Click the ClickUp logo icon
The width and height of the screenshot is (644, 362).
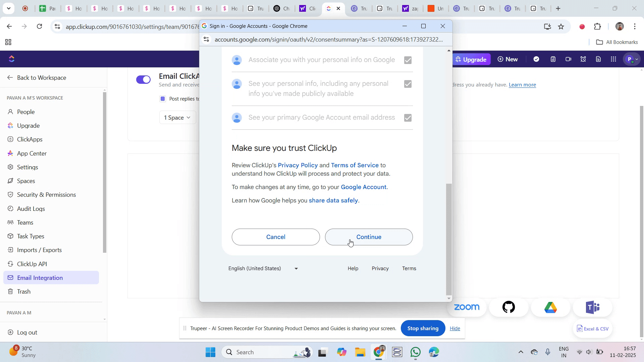pyautogui.click(x=12, y=59)
